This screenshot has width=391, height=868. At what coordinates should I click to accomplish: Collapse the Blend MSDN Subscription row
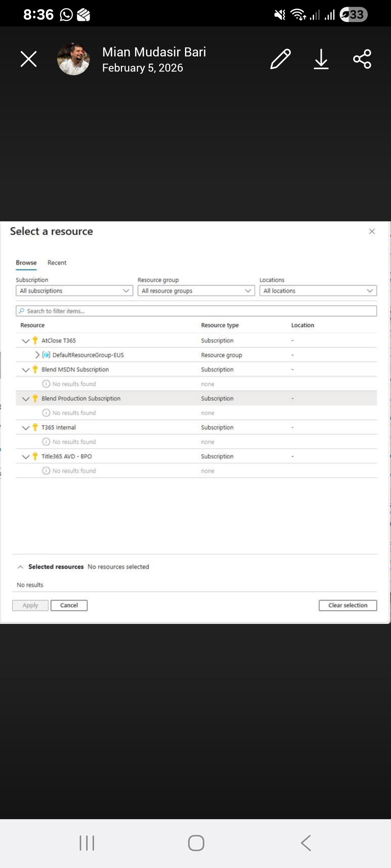pos(26,370)
